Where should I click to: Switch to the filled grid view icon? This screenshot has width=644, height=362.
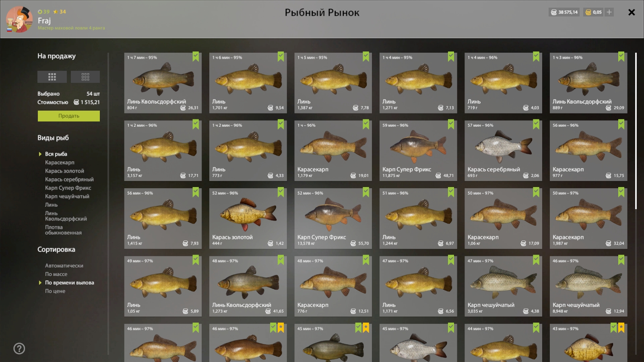coord(52,77)
